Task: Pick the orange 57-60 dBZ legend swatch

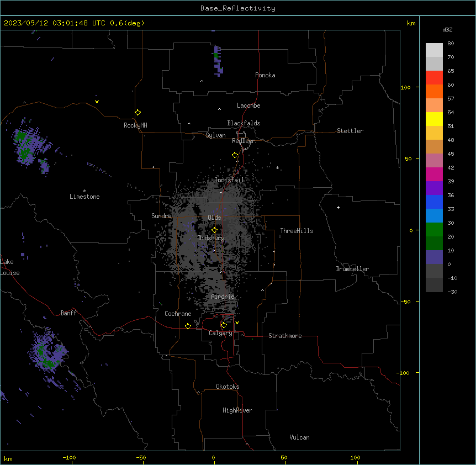Action: (x=434, y=91)
